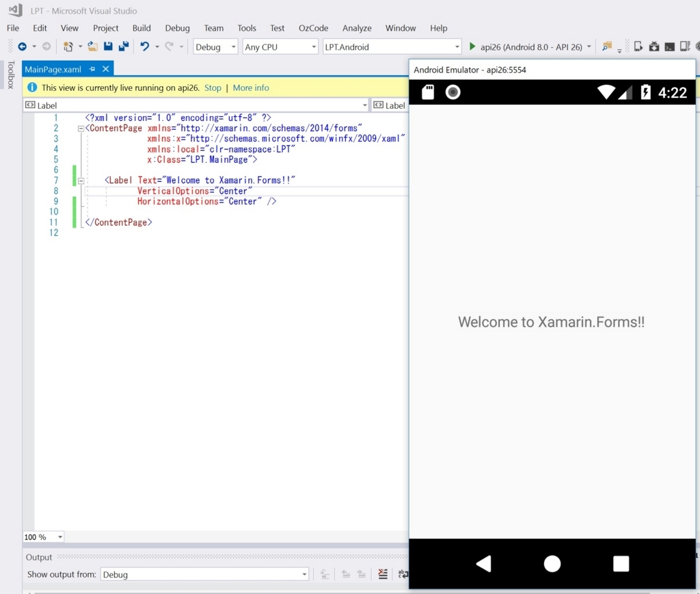Open the Debug menu
This screenshot has height=594, width=700.
177,28
